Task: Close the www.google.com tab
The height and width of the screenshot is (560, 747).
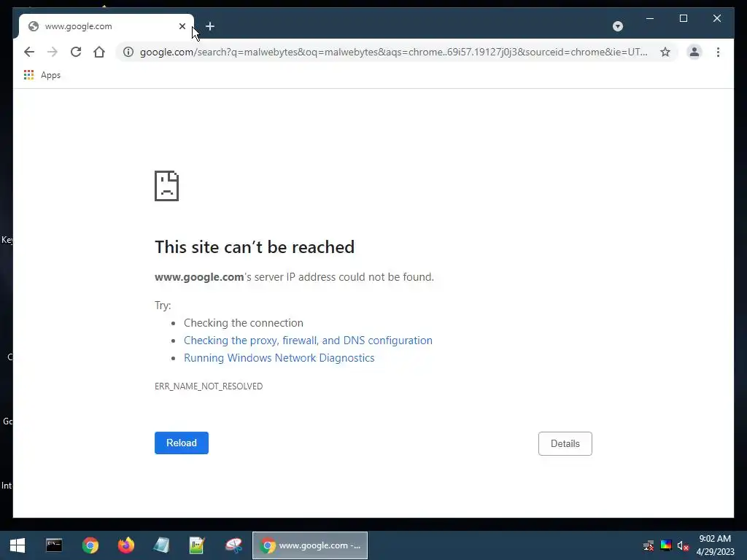Action: [x=182, y=26]
